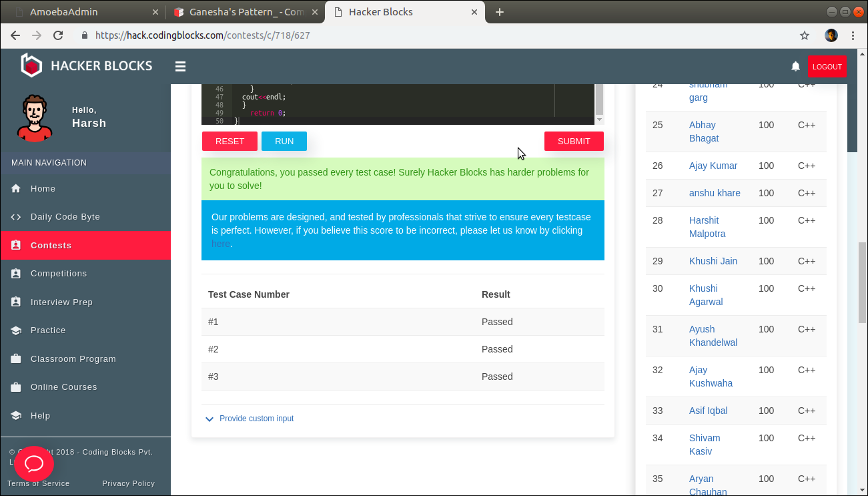Open Daily Code Byte in sidebar
This screenshot has height=496, width=868.
65,217
